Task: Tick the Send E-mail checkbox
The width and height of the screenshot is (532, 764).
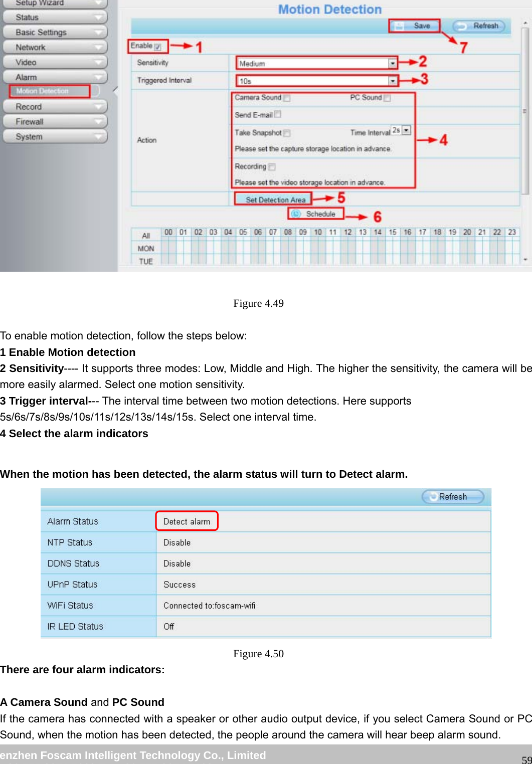Action: click(x=278, y=114)
